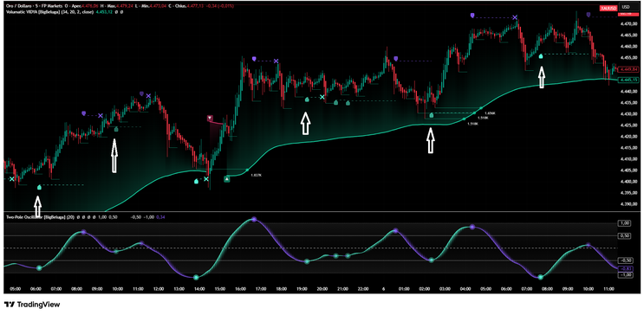Viewport: 644px width, 315px height.
Task: Click the day 6 date label on time axis
Action: [383, 289]
